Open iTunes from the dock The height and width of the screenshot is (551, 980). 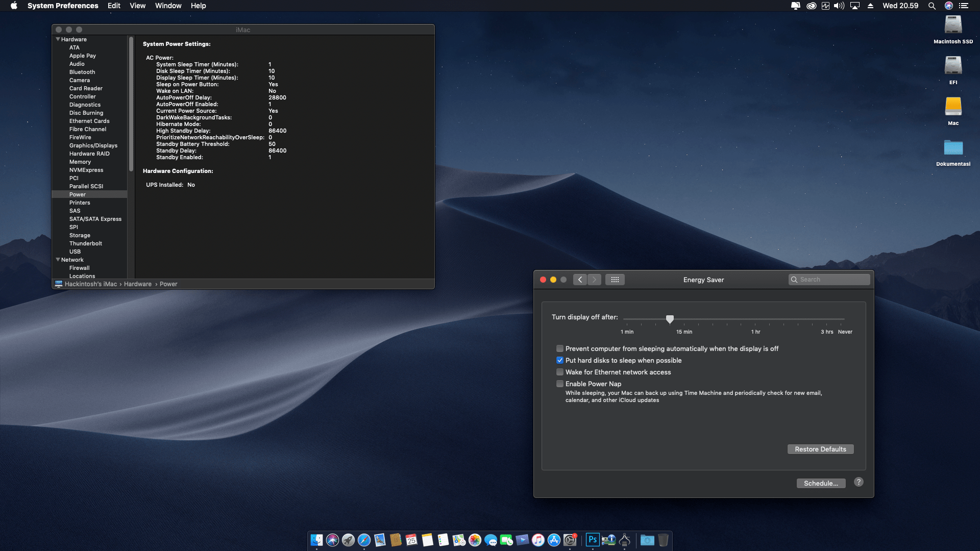coord(538,540)
